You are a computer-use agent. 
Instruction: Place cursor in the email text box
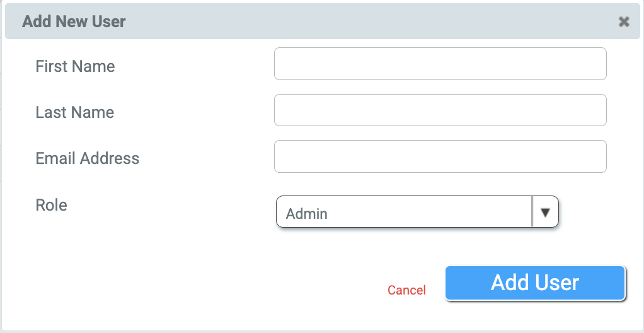(440, 156)
